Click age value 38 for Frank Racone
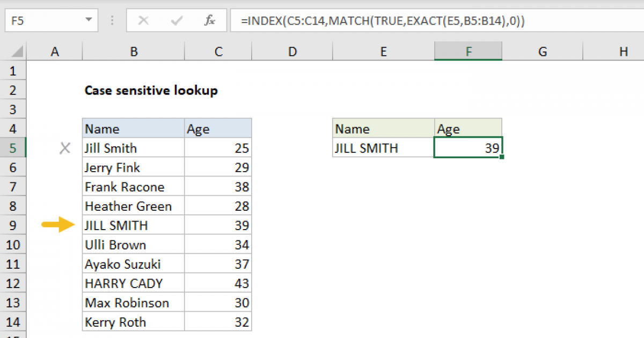 pos(218,187)
